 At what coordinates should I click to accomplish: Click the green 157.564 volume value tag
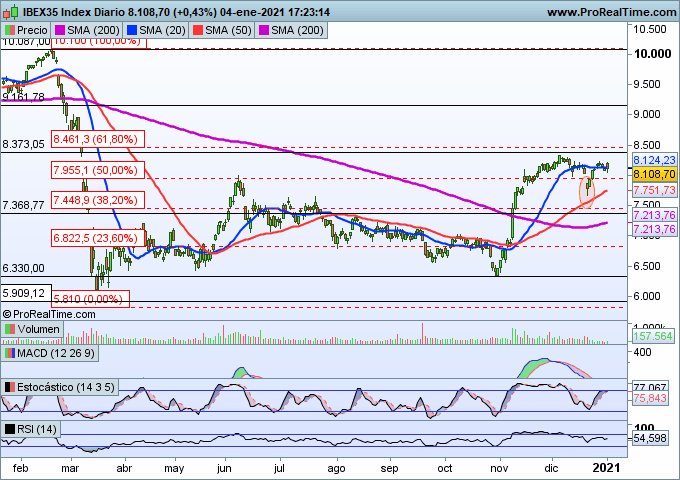[653, 336]
